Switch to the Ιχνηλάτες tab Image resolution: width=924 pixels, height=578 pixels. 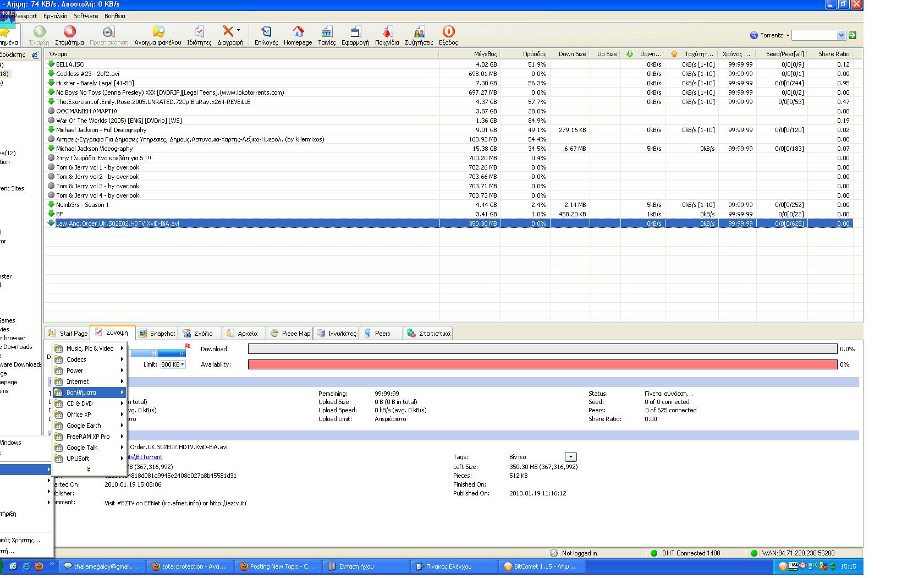point(337,333)
